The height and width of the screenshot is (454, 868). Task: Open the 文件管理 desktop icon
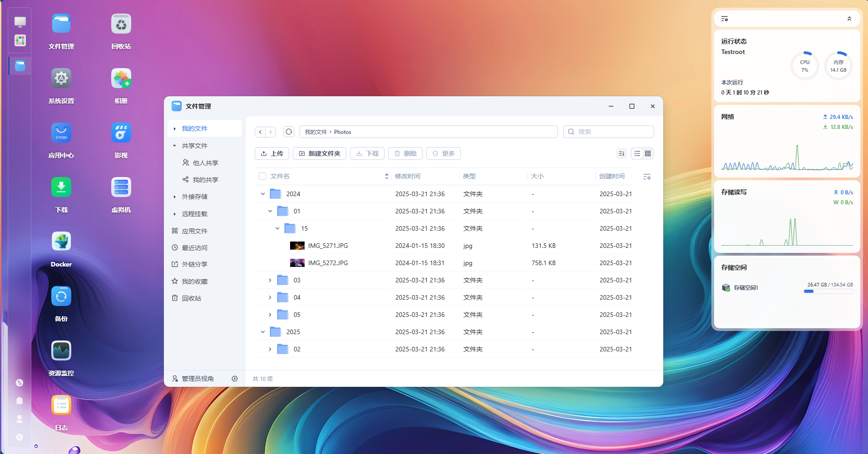tap(61, 24)
